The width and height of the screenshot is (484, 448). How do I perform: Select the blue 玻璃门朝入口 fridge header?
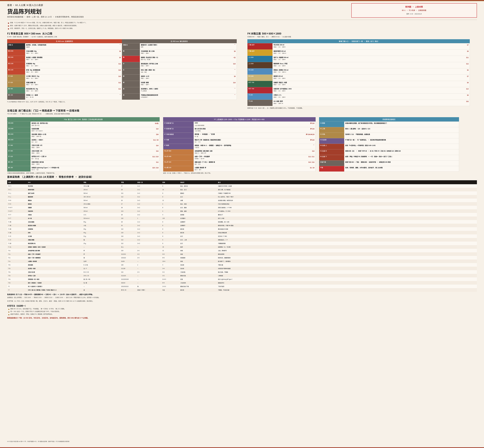[x=358, y=41]
